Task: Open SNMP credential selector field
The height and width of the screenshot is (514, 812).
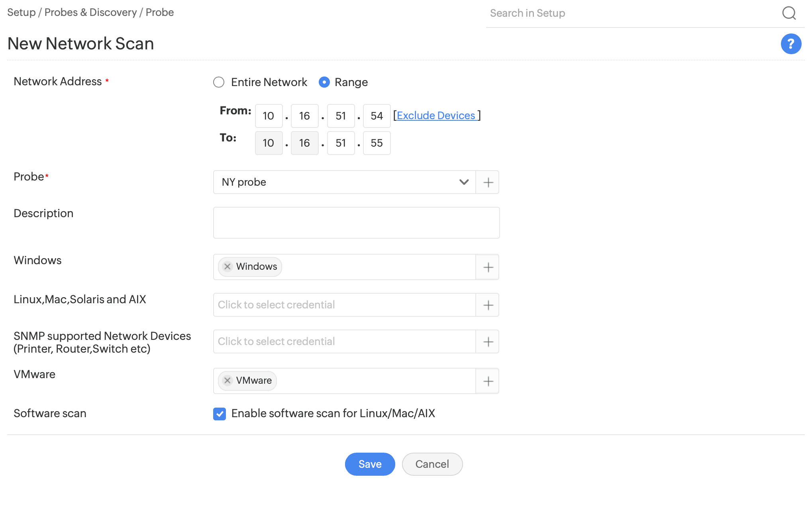Action: coord(344,342)
